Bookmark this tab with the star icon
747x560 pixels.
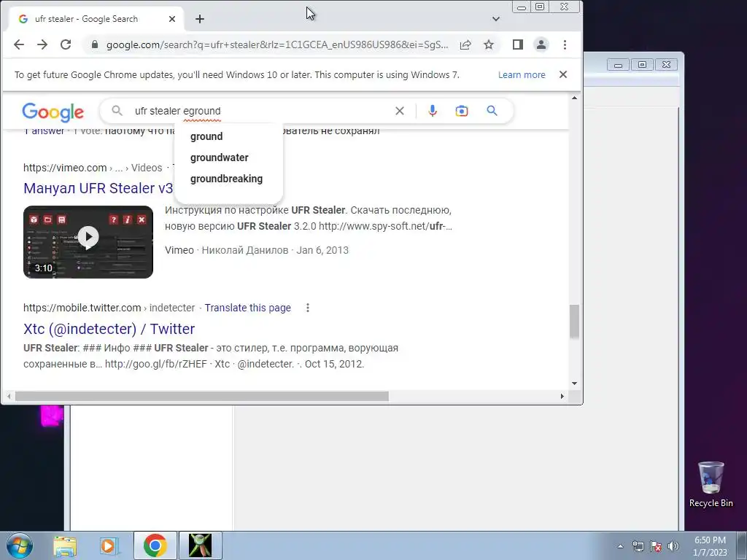coord(489,44)
